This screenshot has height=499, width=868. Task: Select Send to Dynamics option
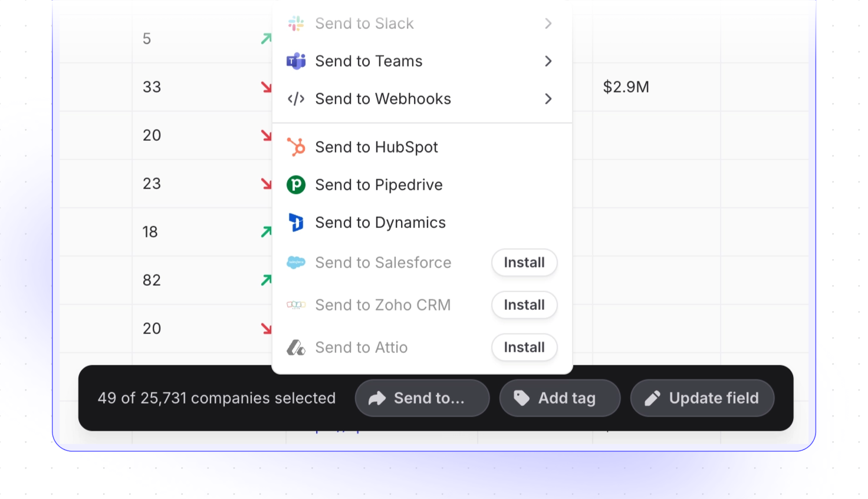(x=422, y=223)
